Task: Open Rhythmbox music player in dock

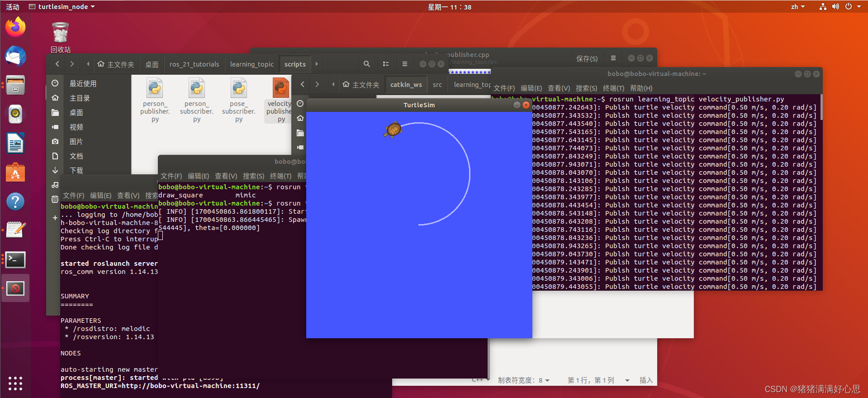Action: 15,114
